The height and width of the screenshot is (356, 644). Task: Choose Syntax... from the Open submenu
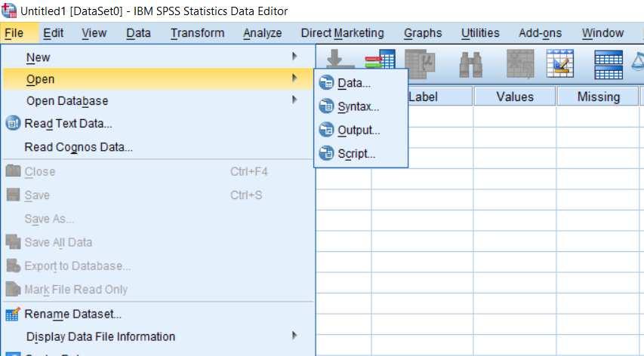[361, 106]
